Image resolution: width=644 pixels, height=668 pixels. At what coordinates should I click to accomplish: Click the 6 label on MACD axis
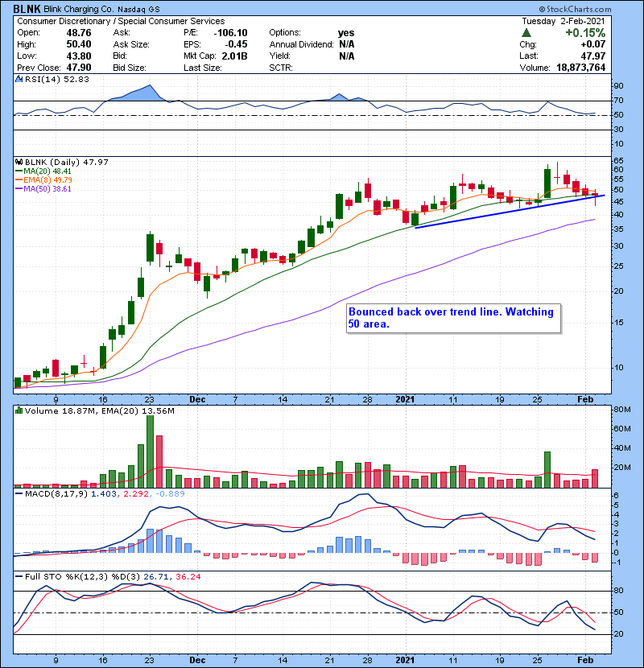(616, 496)
